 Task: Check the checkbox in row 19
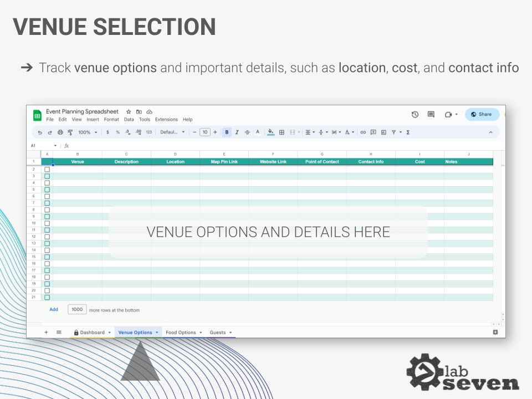point(47,284)
